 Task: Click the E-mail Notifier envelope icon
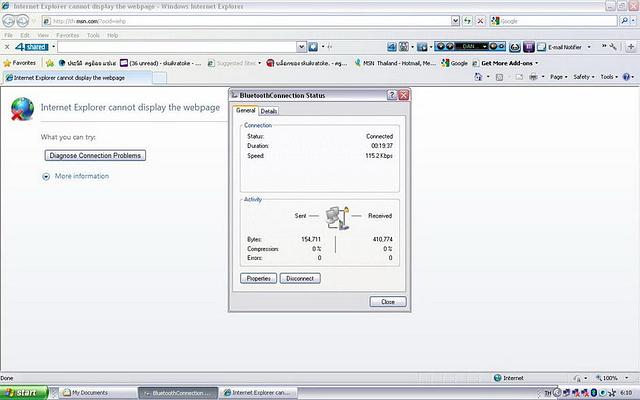coord(541,47)
